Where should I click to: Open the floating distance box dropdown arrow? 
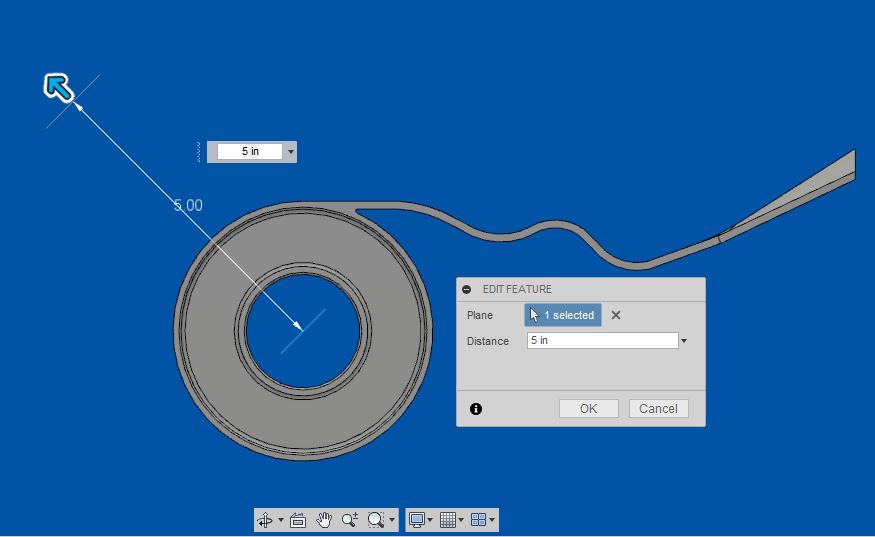tap(291, 152)
